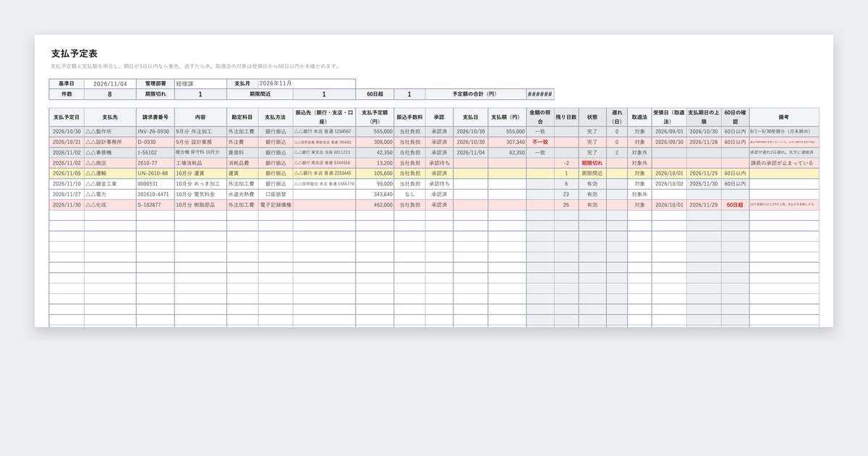Select the payee cell △△商店

(x=110, y=163)
